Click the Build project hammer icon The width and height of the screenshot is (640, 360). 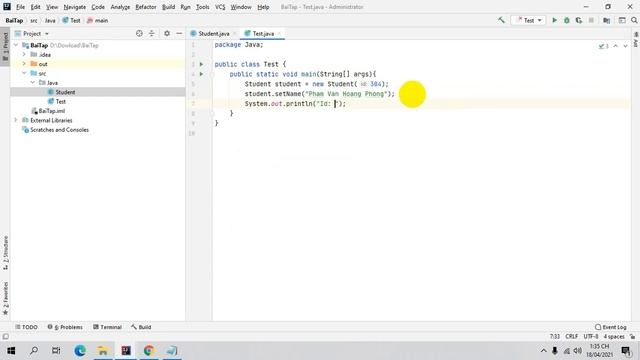[501, 20]
